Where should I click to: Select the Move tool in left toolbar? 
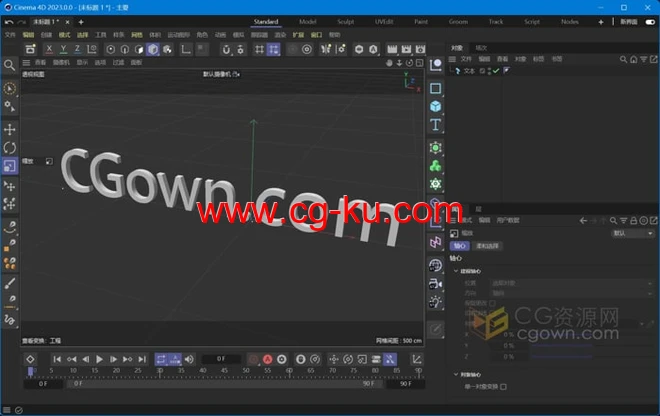(9, 129)
